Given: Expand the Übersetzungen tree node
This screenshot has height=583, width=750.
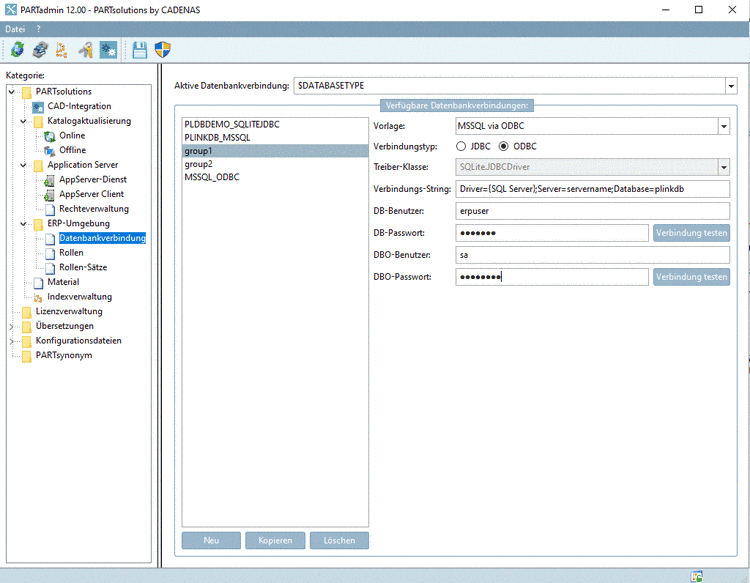Looking at the screenshot, I should 12,326.
